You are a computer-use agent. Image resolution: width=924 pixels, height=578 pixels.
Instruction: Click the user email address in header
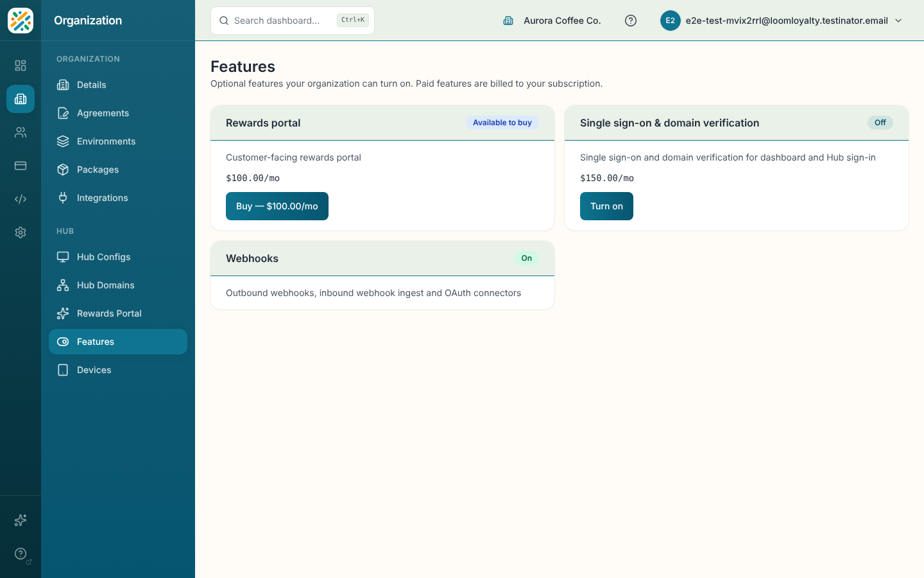click(x=787, y=21)
